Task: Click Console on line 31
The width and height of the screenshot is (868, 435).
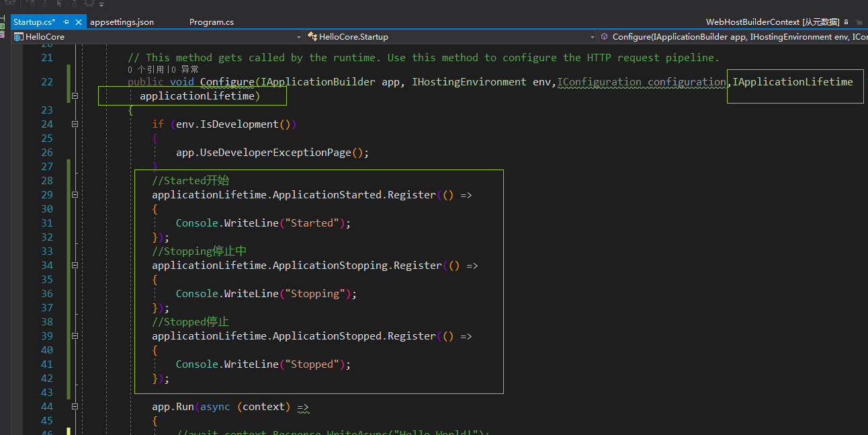Action: pos(197,223)
